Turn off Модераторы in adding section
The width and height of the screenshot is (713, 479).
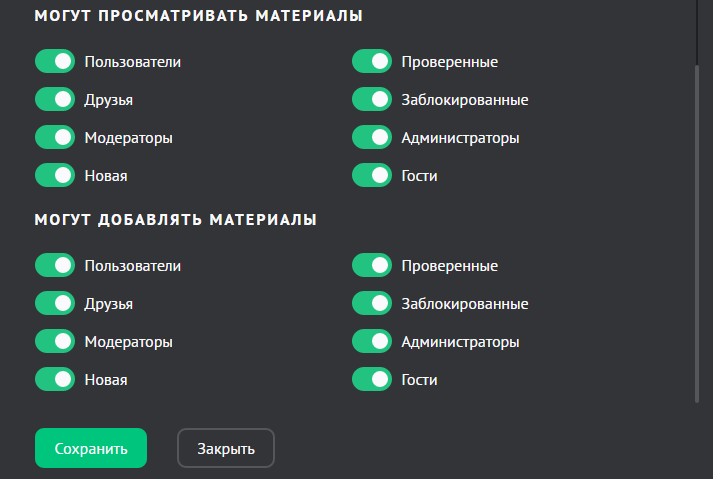tap(55, 342)
